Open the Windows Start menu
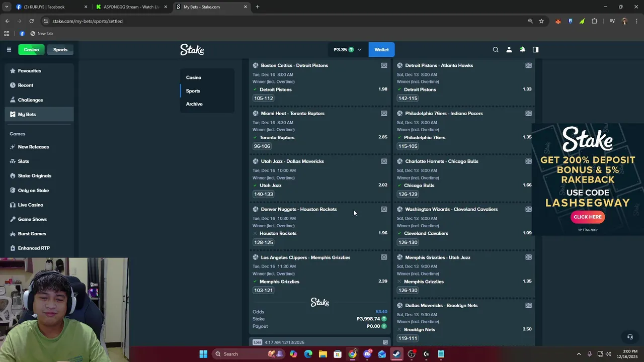This screenshot has width=644, height=362. click(x=203, y=354)
